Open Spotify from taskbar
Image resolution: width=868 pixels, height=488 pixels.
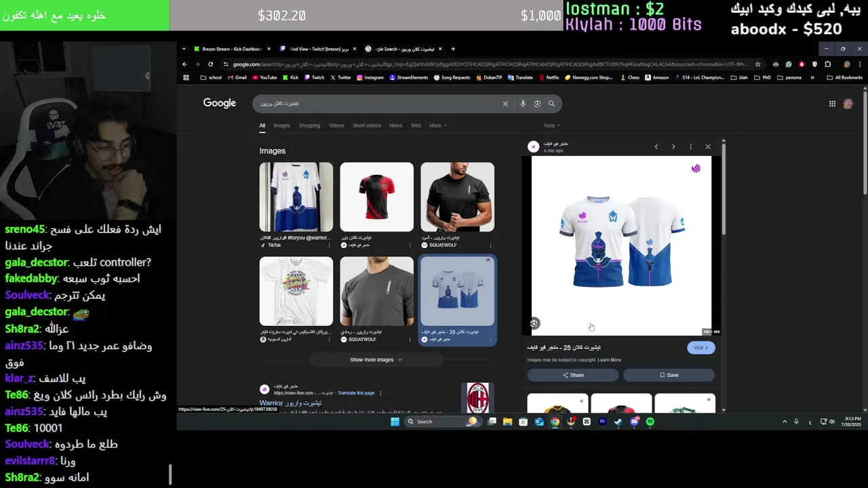(x=650, y=422)
